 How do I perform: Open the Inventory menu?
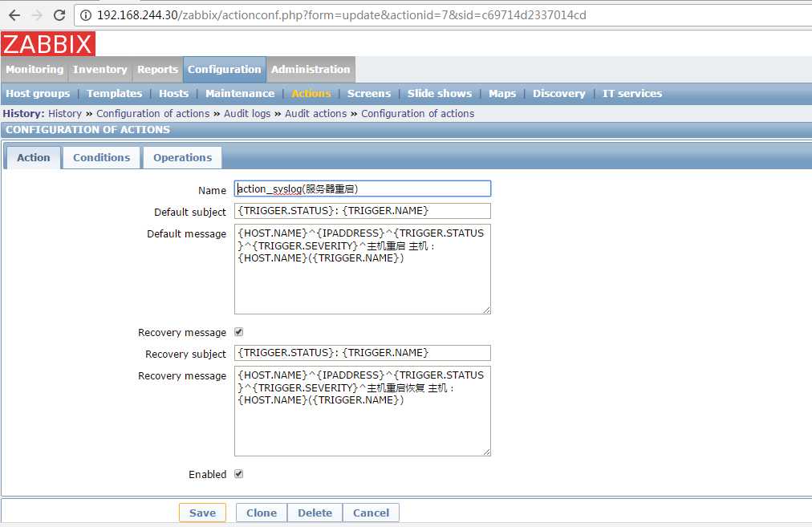[x=100, y=69]
